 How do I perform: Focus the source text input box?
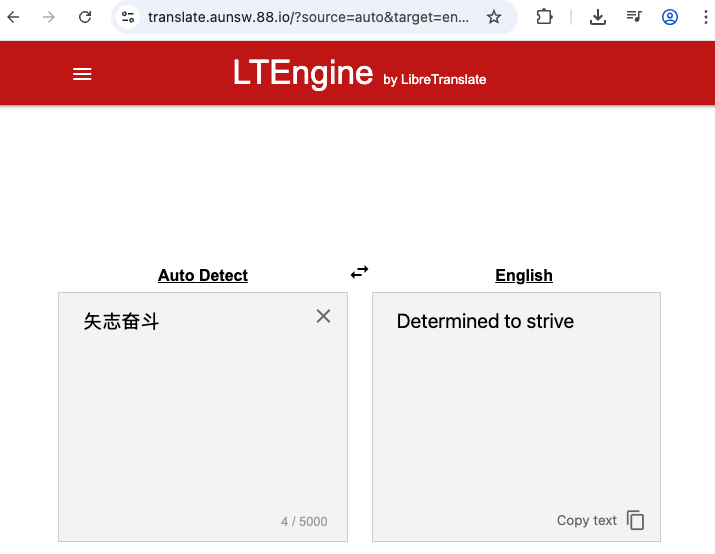click(x=200, y=420)
